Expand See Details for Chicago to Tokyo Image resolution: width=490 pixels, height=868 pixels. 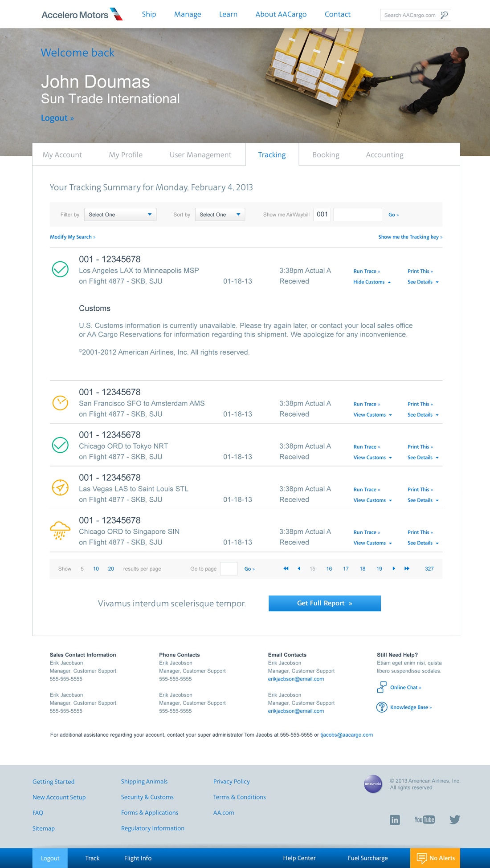tap(423, 458)
